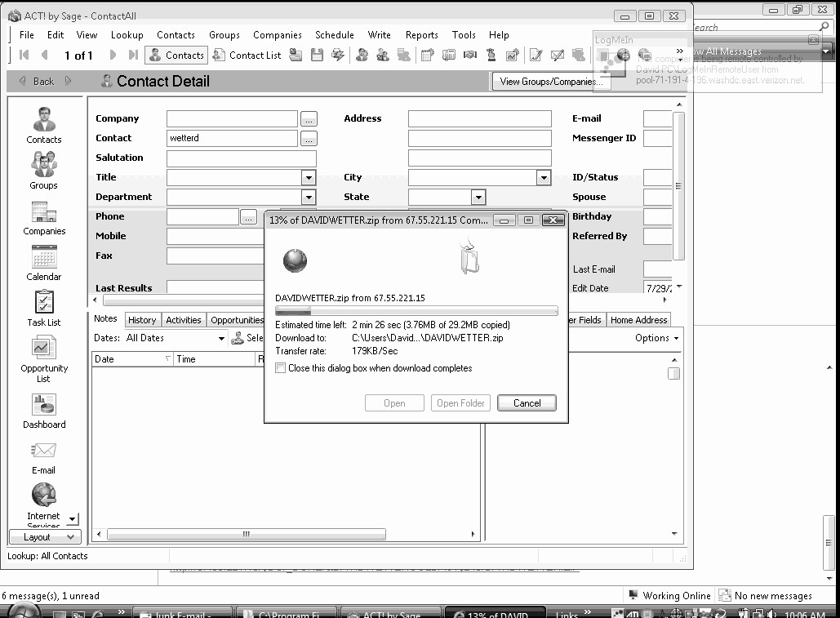Click into the Salutation input field
Viewport: 840px width, 618px height.
tap(241, 158)
